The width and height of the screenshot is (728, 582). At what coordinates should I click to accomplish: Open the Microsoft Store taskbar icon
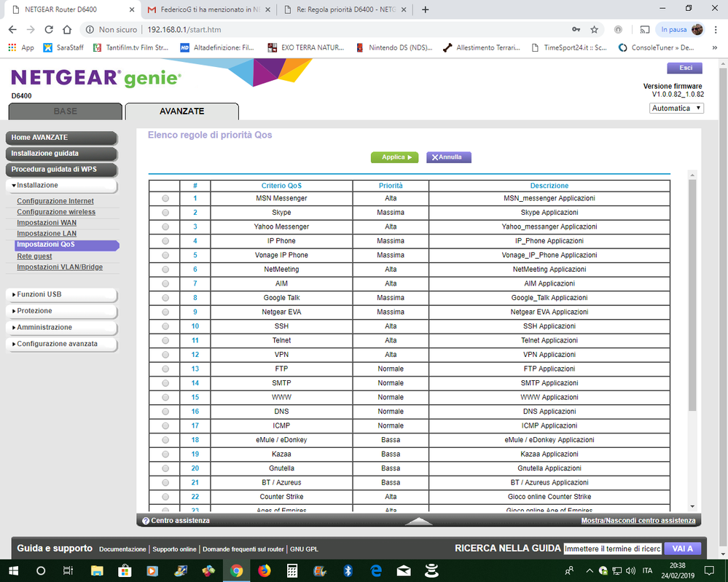pyautogui.click(x=125, y=571)
